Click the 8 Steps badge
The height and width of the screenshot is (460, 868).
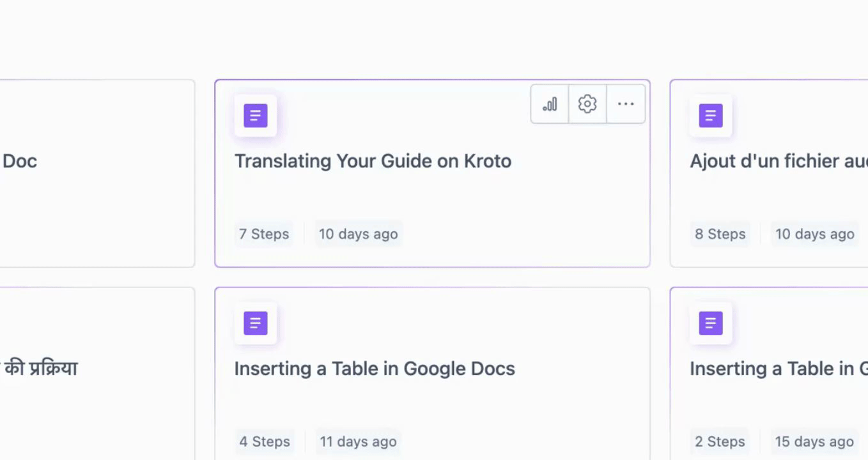click(x=720, y=234)
